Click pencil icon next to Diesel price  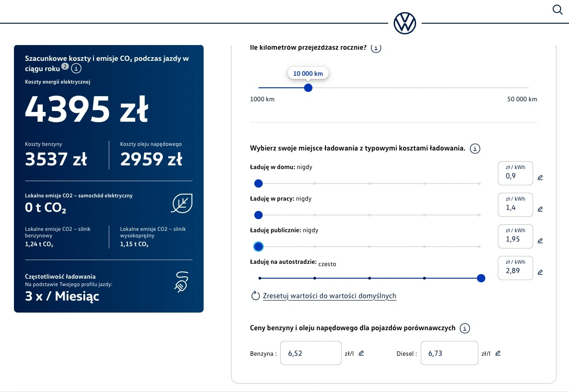click(497, 353)
